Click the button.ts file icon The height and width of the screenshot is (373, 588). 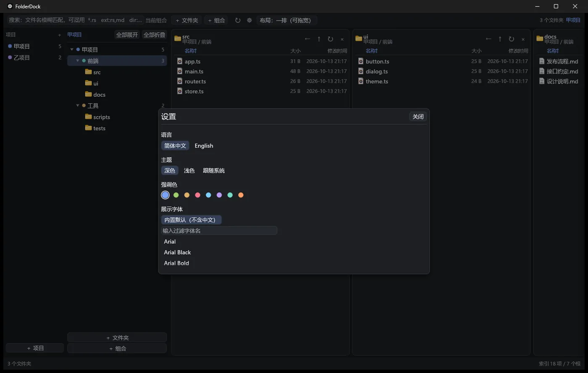pyautogui.click(x=361, y=61)
